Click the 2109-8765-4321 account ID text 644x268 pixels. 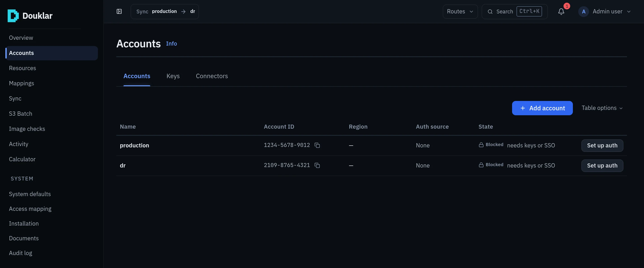click(287, 165)
